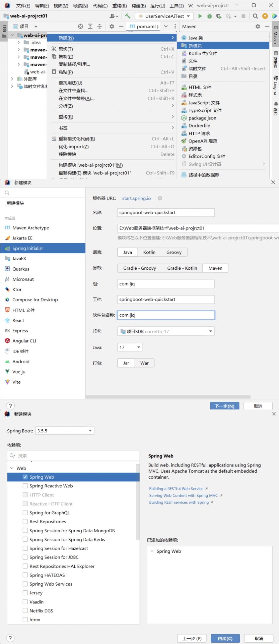Viewport: 279px width, 644px height.
Task: Click the Expand All icon in Project panel
Action: [x=90, y=26]
